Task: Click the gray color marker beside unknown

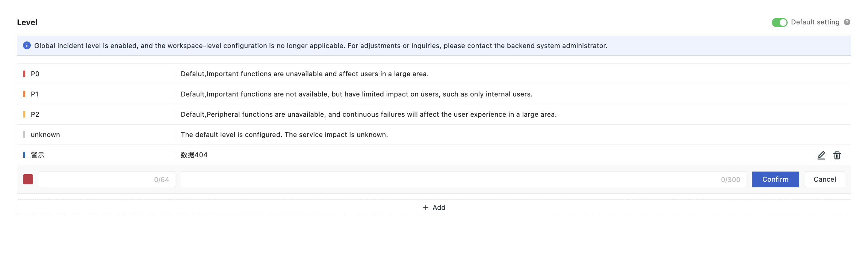Action: pos(24,135)
